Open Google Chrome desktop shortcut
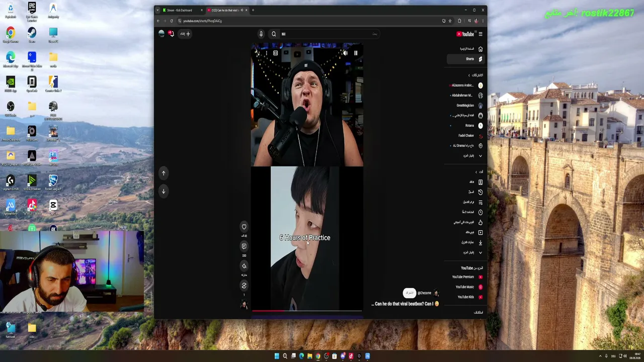This screenshot has height=362, width=644. click(x=11, y=35)
